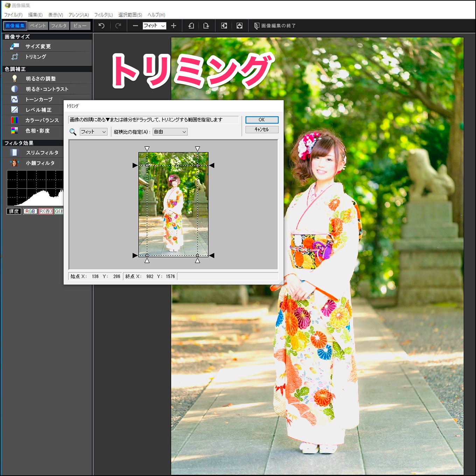Screen dimensions: 476x476
Task: Open the フィルタ(L) menu
Action: tap(104, 15)
